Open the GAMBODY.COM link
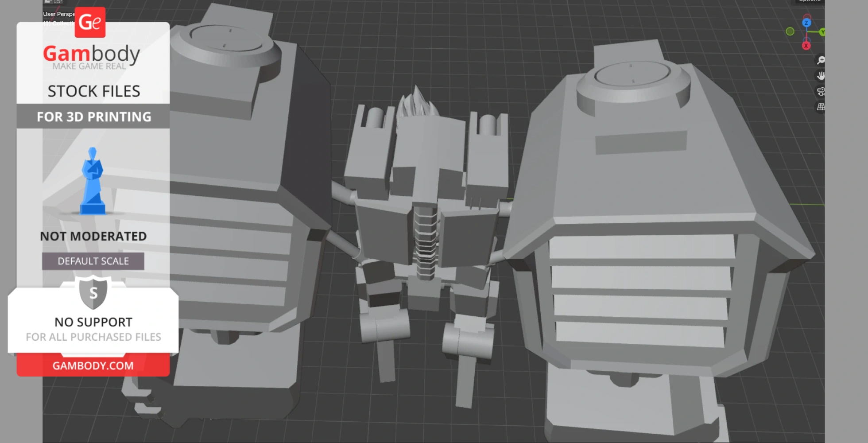The image size is (868, 443). [x=93, y=365]
